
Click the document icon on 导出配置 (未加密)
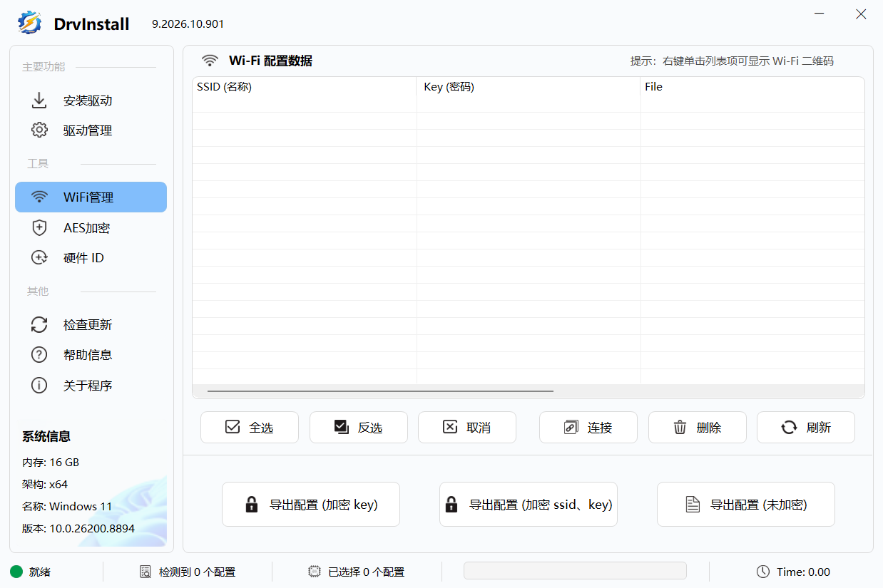tap(693, 505)
